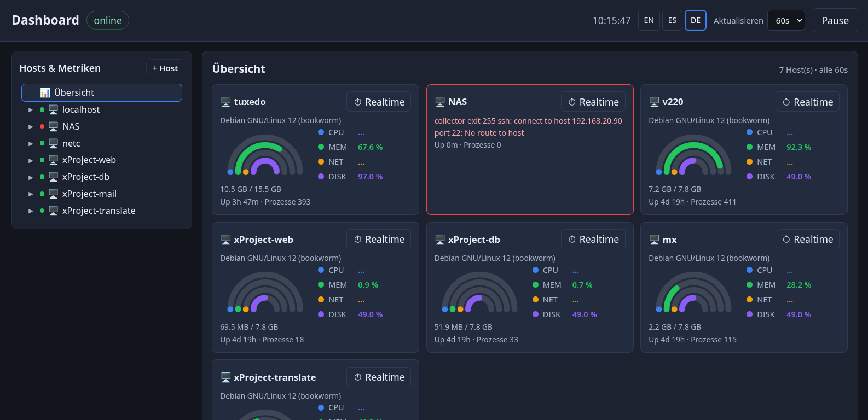Select Übersicht in the hosts tree
This screenshot has width=868, height=420.
point(102,92)
